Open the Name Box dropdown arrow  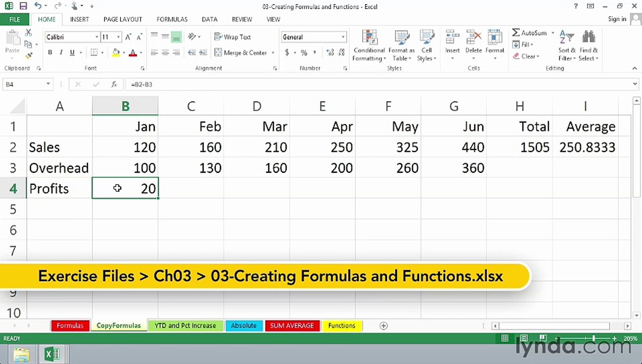[48, 84]
